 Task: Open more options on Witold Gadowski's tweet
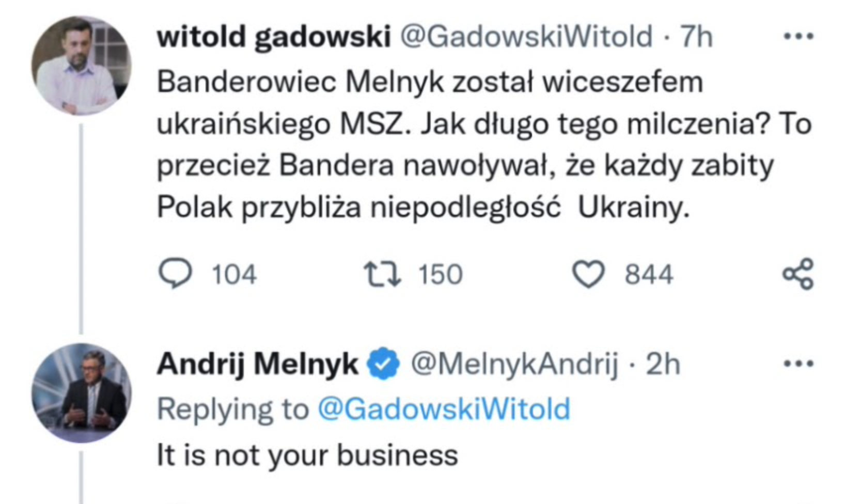[x=798, y=37]
